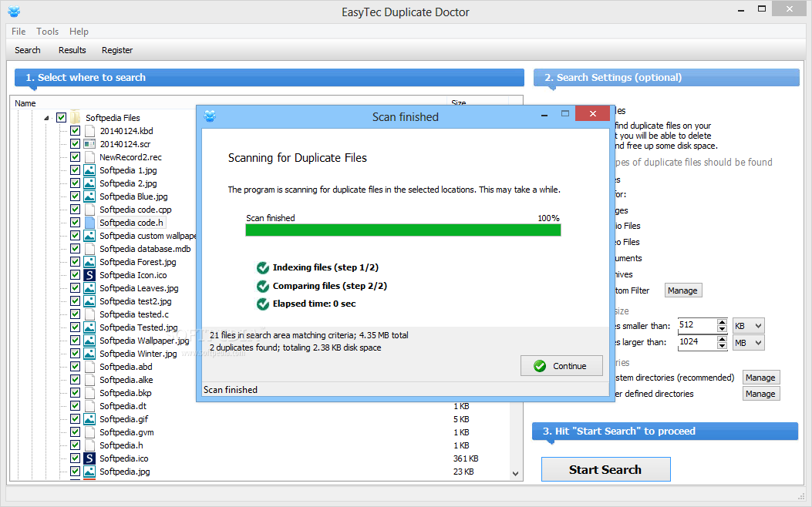The image size is (812, 507).
Task: Toggle the checkbox for Softpedia.alke
Action: click(75, 380)
